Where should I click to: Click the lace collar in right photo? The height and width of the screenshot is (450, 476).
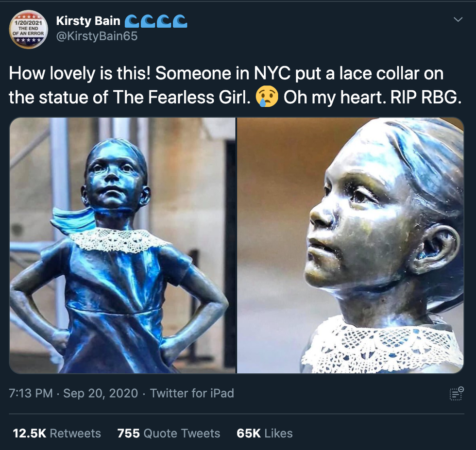(383, 344)
